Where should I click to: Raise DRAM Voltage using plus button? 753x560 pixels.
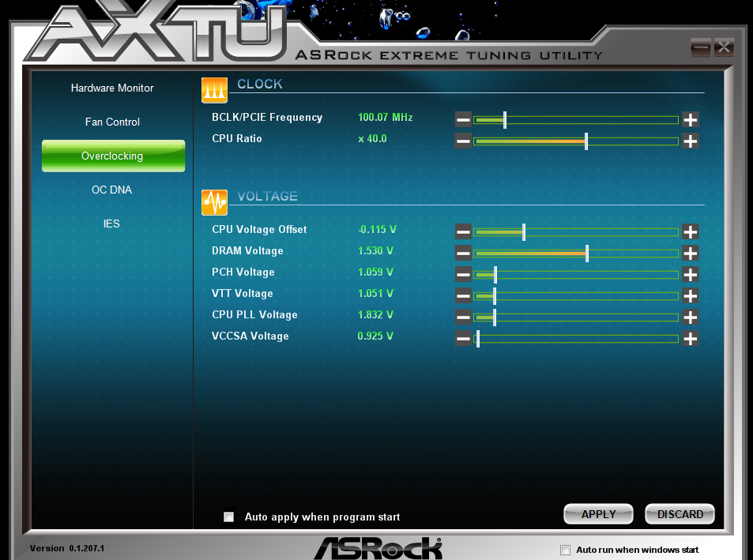pyautogui.click(x=690, y=254)
